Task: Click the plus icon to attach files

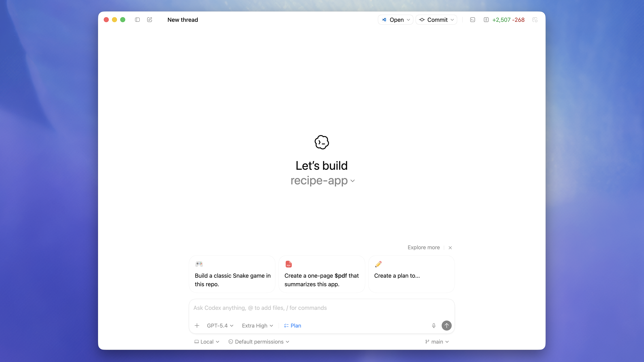Action: coord(197,326)
